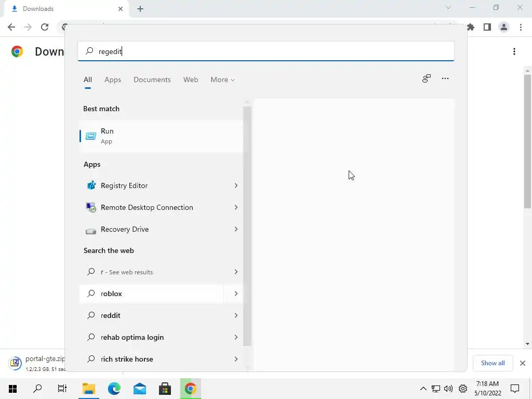
Task: Expand reddit web suggestion arrow
Action: (x=236, y=315)
